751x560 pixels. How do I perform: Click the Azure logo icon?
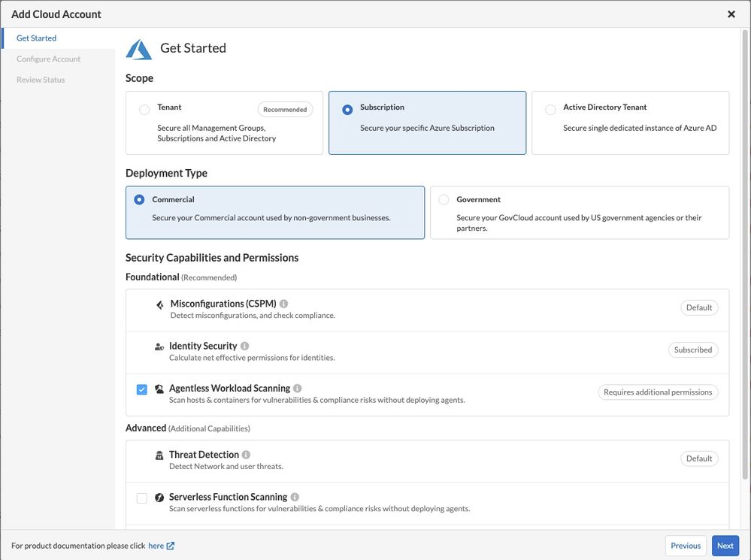139,49
